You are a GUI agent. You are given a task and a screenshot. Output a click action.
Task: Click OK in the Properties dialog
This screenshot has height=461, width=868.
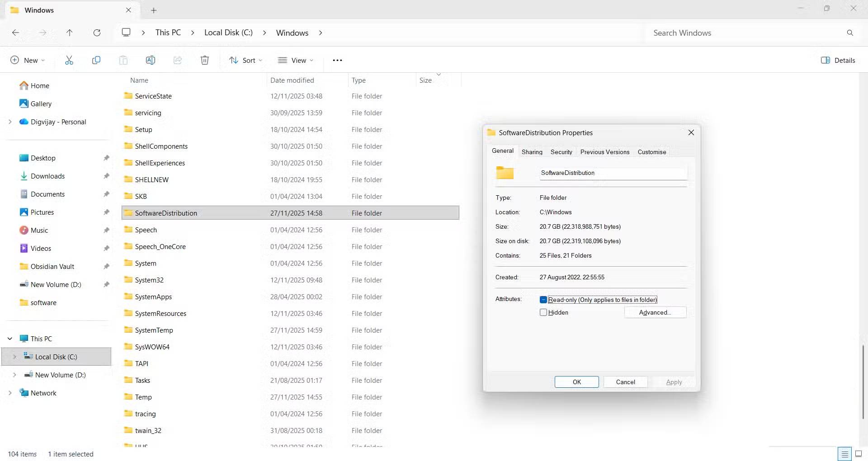coord(576,382)
